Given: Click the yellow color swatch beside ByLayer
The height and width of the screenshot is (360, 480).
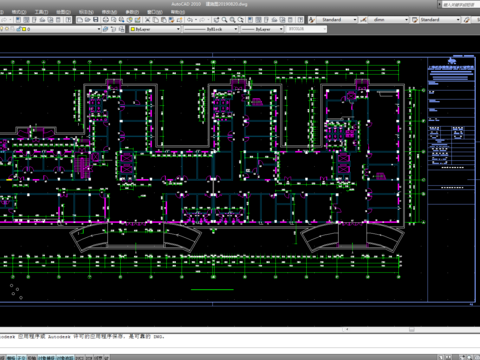Looking at the screenshot, I should point(133,29).
